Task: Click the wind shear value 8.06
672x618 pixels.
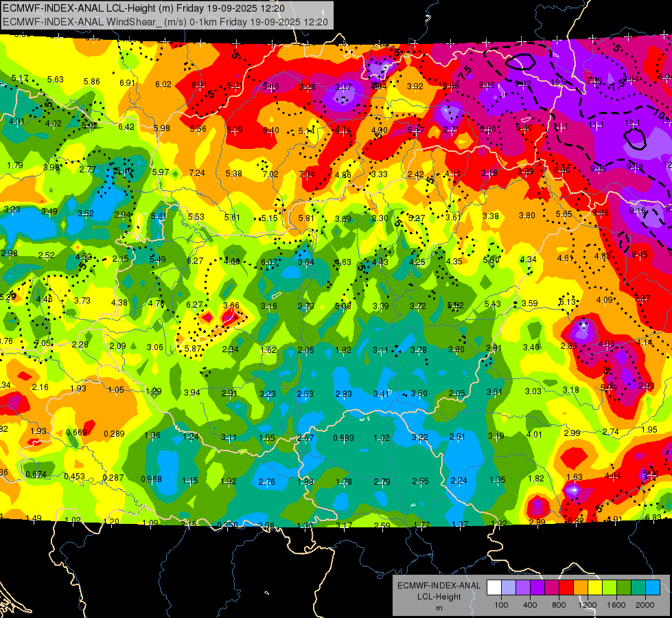Action: [x=487, y=85]
